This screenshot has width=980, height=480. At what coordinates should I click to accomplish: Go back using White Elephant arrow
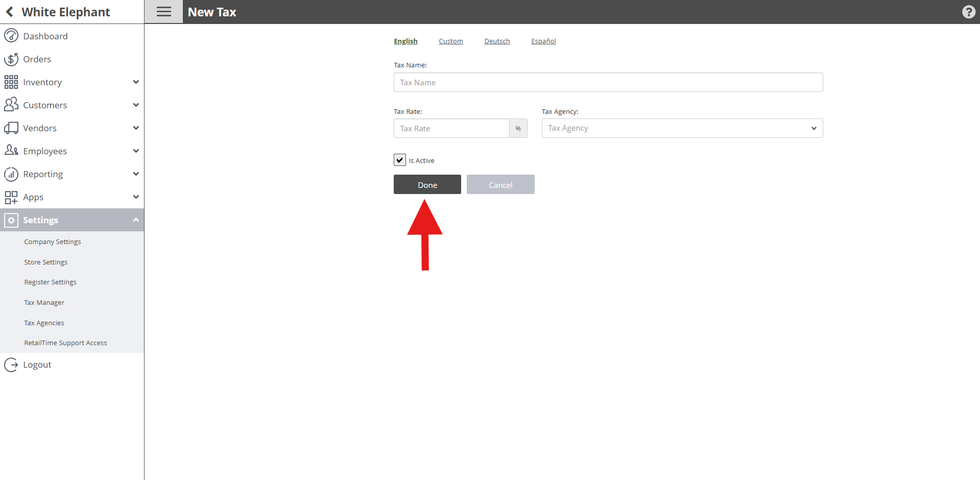(10, 12)
